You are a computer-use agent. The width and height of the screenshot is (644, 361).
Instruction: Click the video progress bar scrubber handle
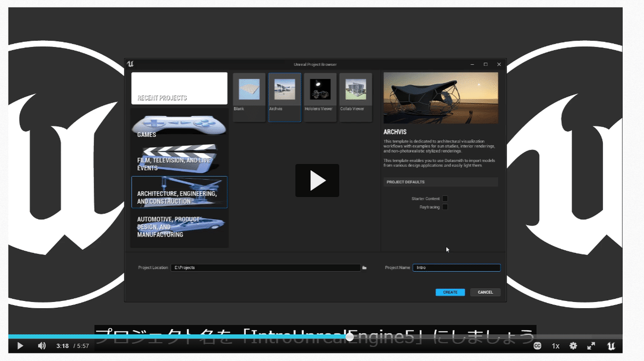pos(350,337)
